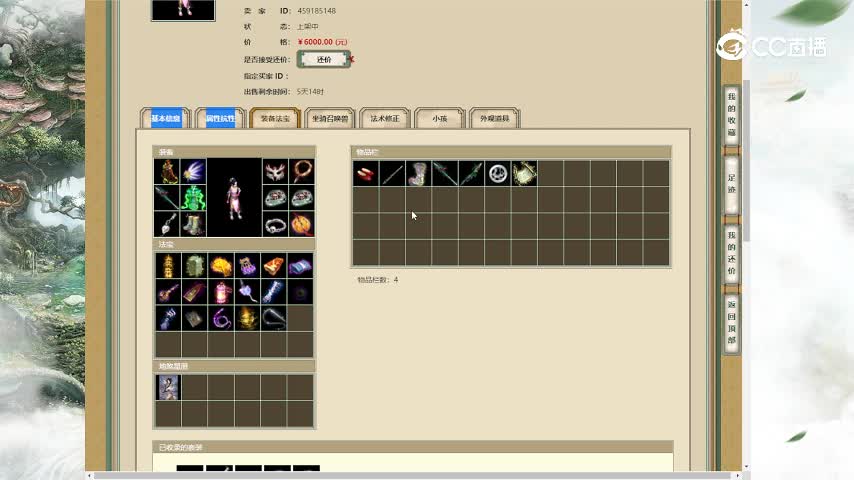Open the 坐骑召唤兽 tab
The height and width of the screenshot is (480, 854).
pos(330,118)
